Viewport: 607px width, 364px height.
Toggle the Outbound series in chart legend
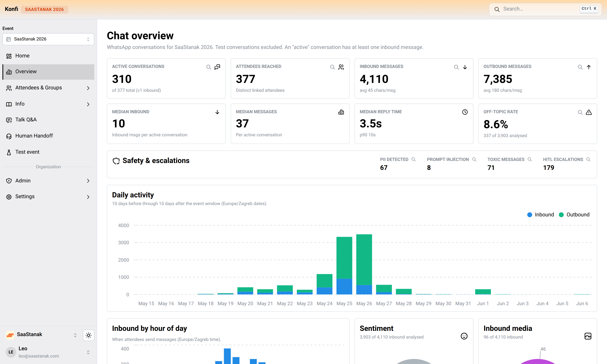574,215
